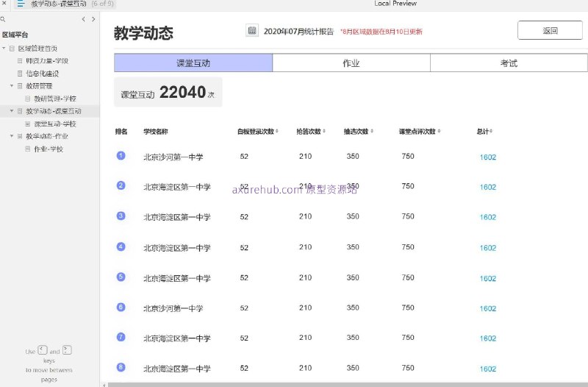Sort by 白板登录次数 column arrow
This screenshot has width=588, height=387.
coord(277,132)
